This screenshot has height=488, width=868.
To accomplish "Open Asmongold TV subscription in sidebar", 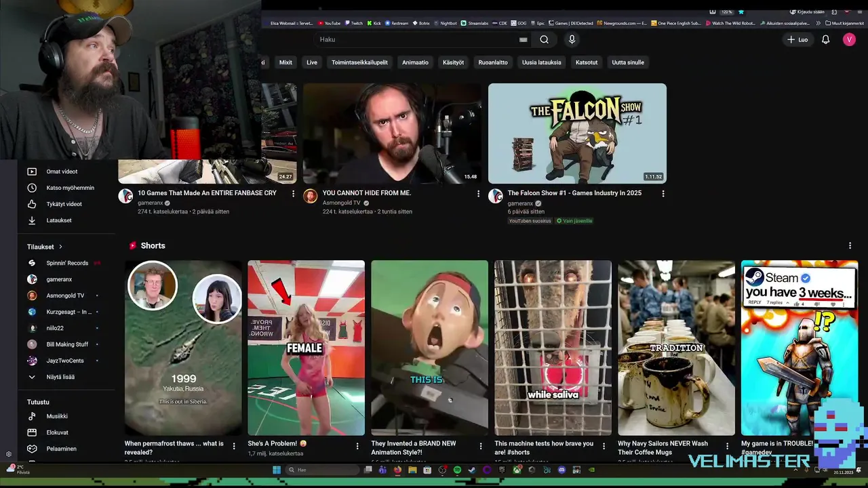I will (x=66, y=296).
